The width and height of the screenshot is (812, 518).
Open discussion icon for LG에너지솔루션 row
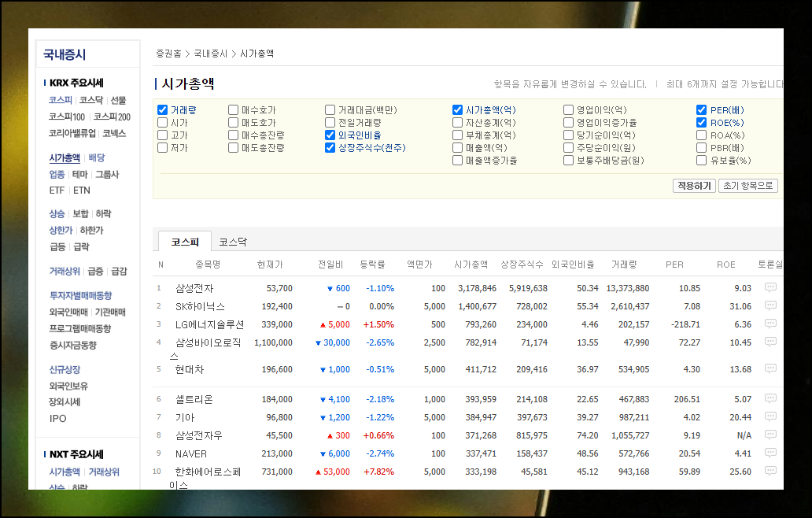(x=770, y=324)
